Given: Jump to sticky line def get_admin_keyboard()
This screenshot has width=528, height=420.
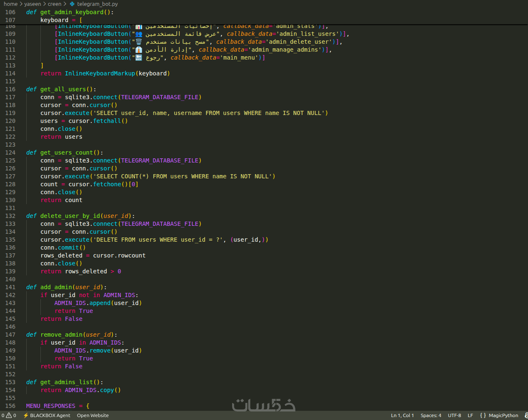Looking at the screenshot, I should coord(70,12).
